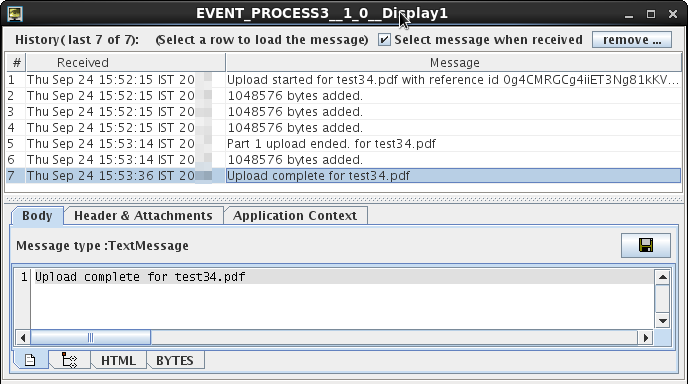This screenshot has width=688, height=384.
Task: Select row 5 Part 1 upload ended
Action: tap(344, 144)
